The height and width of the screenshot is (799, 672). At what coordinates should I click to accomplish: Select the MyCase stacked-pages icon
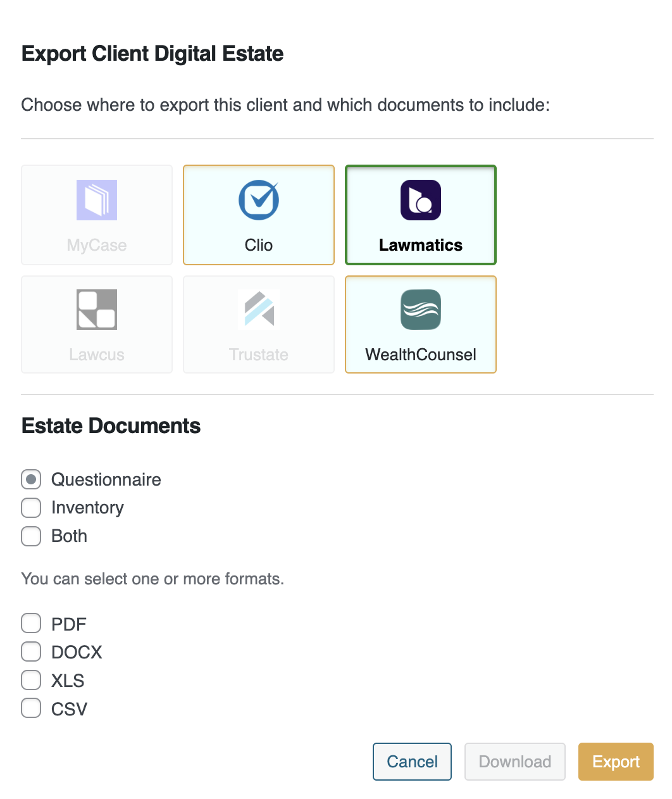[x=97, y=200]
